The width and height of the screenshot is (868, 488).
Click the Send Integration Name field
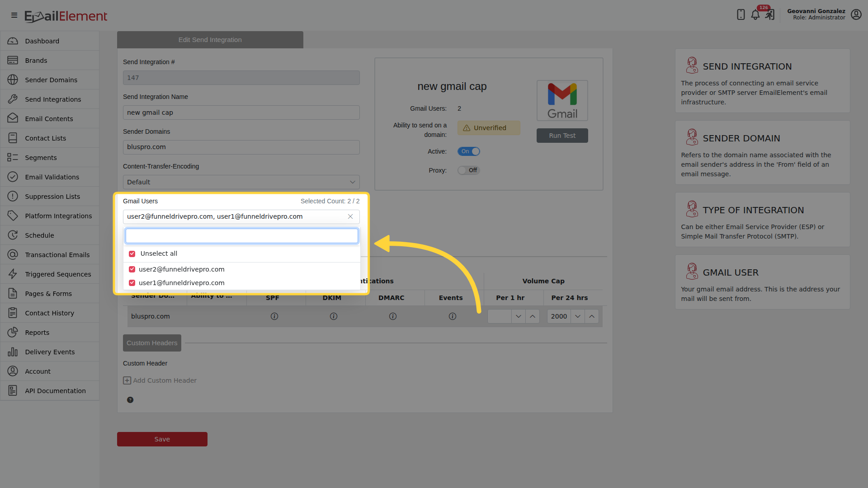(241, 113)
